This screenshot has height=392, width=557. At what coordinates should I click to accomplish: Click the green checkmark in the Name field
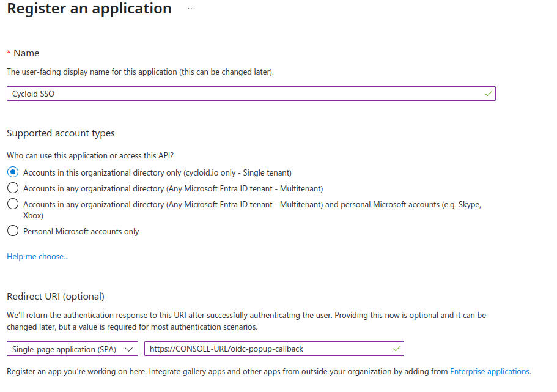pos(488,94)
